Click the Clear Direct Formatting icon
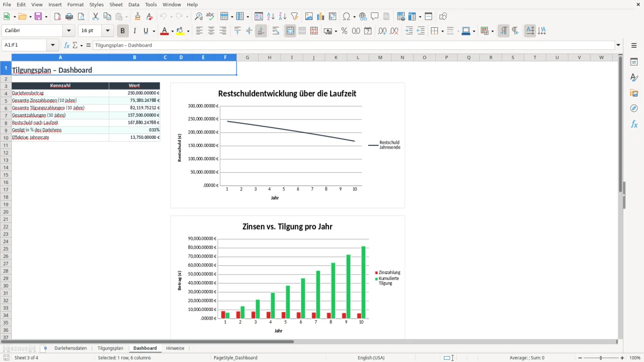 (150, 17)
